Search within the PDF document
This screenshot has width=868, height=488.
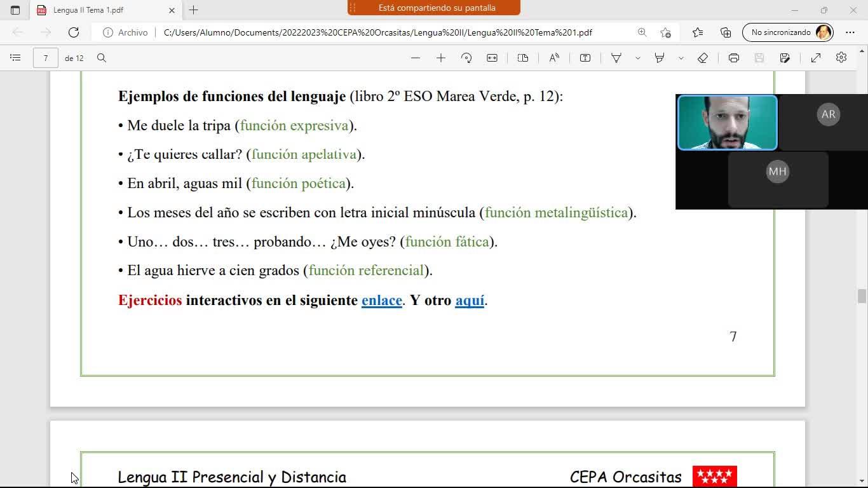[x=102, y=58]
